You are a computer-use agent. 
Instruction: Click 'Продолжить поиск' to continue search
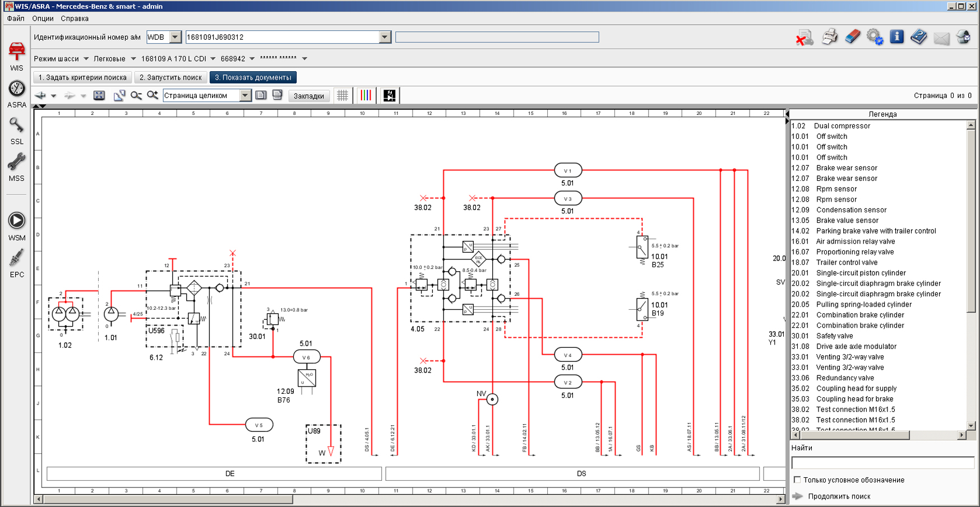click(839, 496)
